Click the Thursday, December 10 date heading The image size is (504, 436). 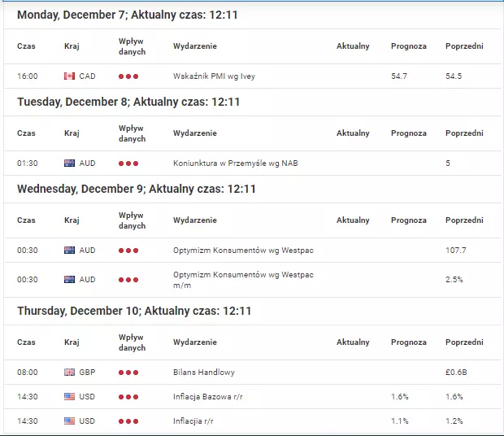(134, 311)
